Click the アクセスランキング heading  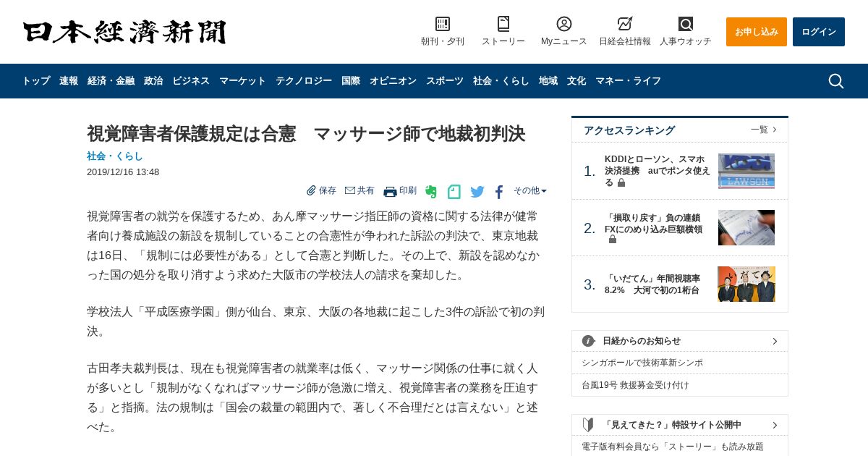629,130
